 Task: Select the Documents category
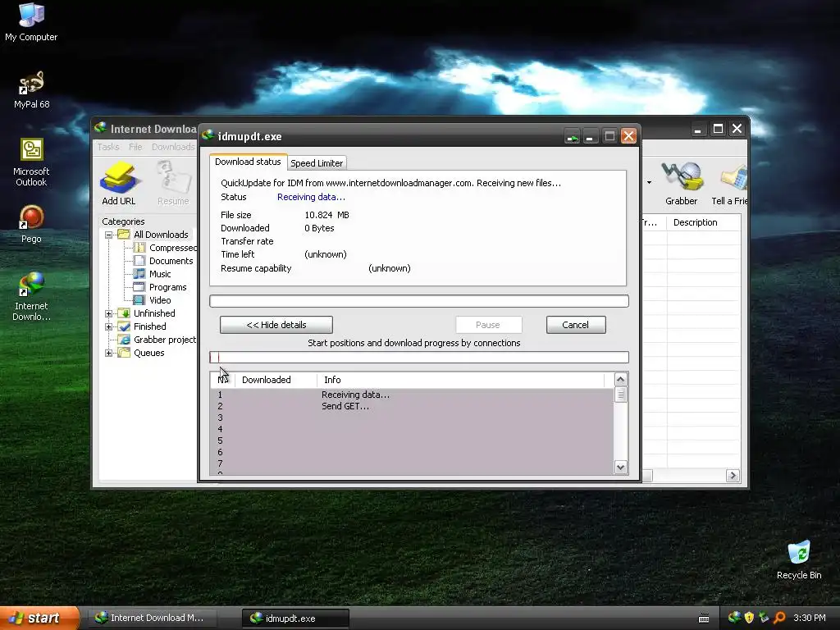164,261
